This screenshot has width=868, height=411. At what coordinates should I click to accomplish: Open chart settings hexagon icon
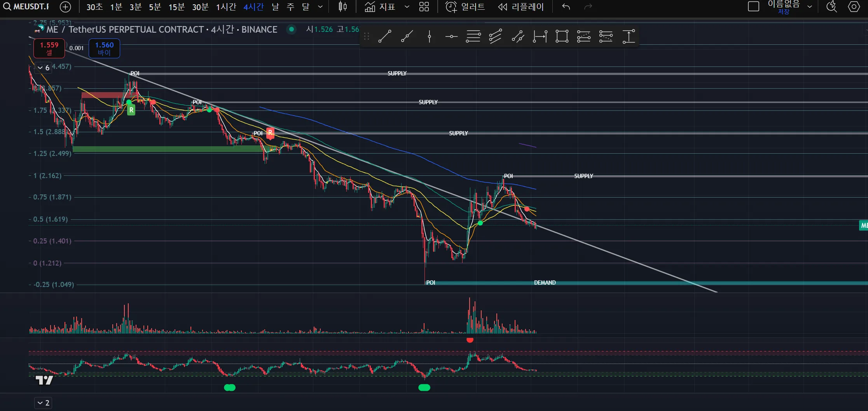tap(854, 7)
